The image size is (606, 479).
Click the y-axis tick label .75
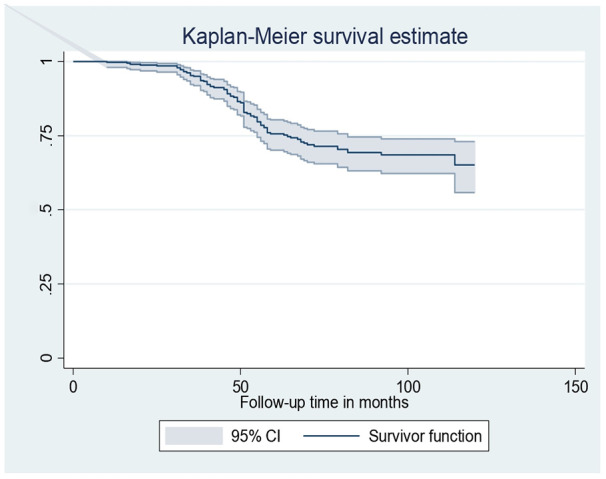(45, 135)
